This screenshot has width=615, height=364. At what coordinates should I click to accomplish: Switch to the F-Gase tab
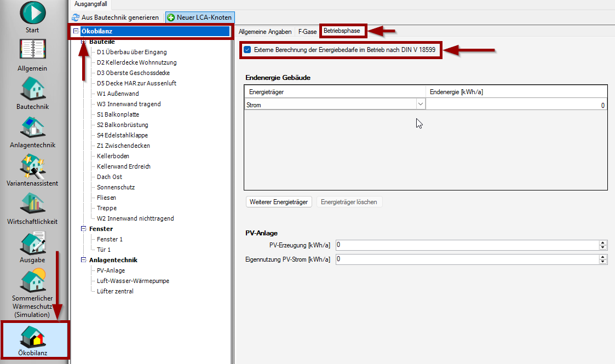[307, 31]
